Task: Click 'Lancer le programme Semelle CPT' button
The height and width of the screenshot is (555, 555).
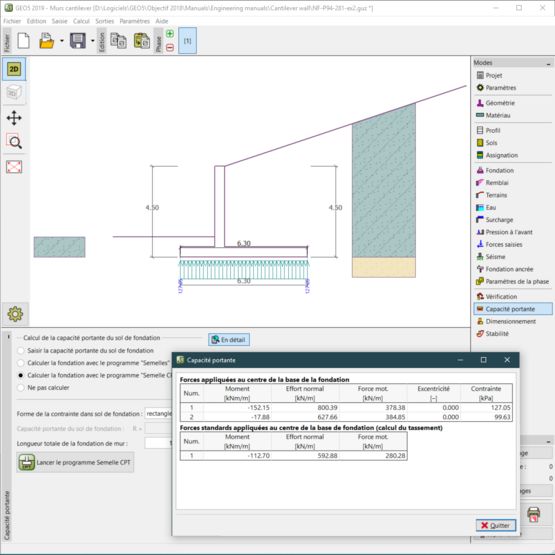Action: click(75, 462)
